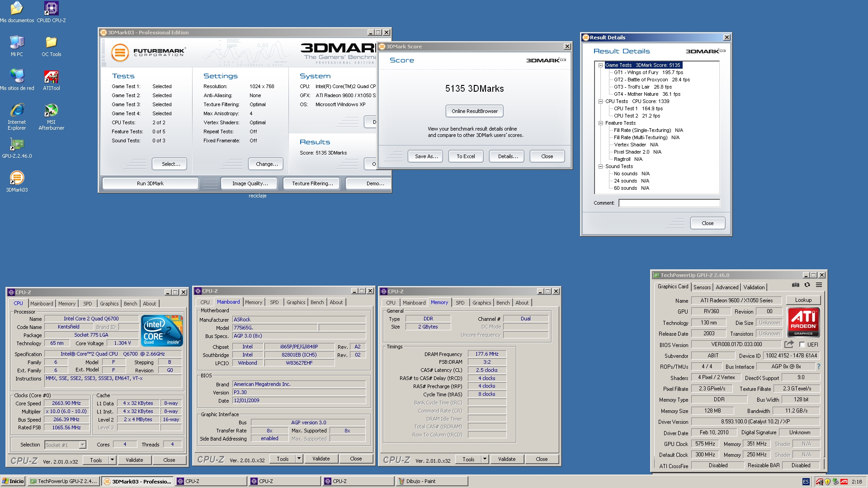Viewport: 868px width, 488px height.
Task: Click the red ATI tray icon
Action: pos(844,482)
